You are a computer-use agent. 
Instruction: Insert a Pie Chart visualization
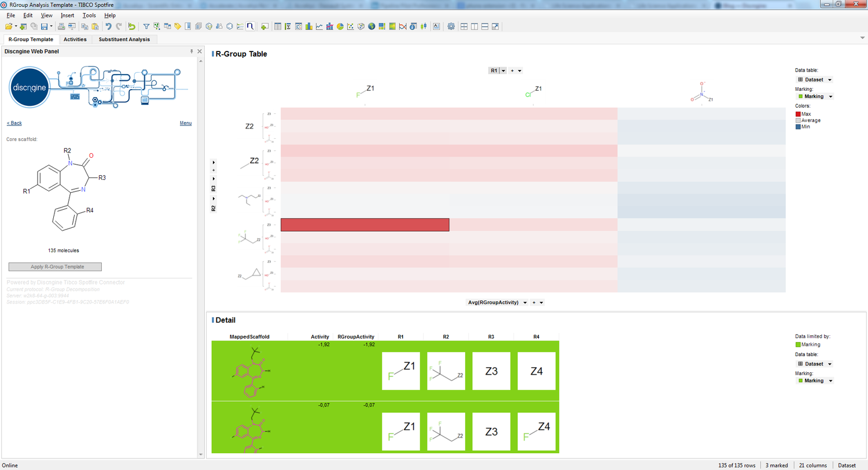click(x=340, y=27)
